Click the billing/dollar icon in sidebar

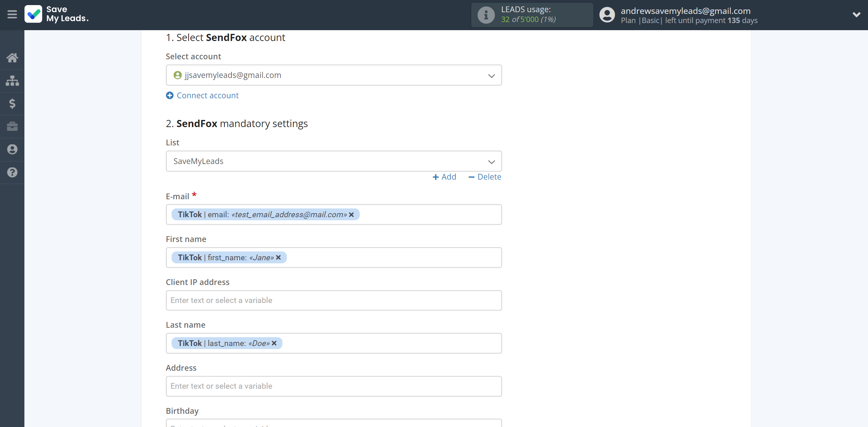coord(12,103)
